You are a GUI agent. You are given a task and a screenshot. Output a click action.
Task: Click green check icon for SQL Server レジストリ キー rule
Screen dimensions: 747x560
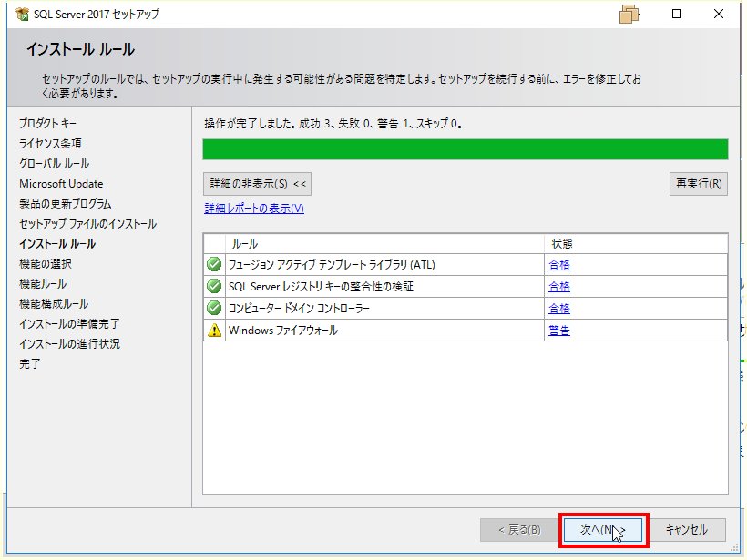(x=214, y=286)
